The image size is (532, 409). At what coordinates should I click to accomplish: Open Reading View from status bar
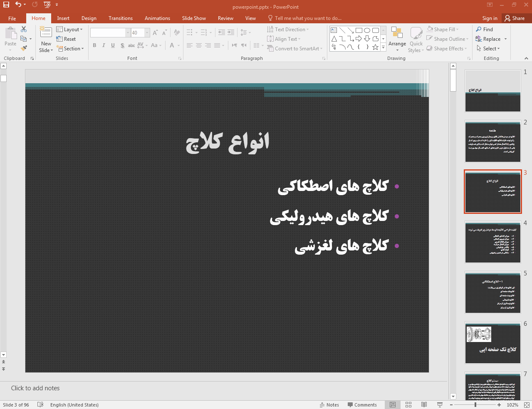[x=424, y=405]
